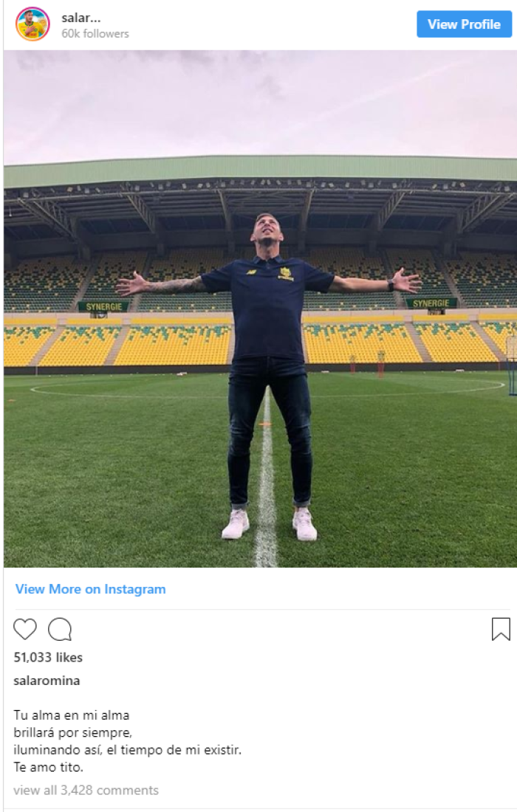Select the caption line "Tu alma en mi alma"
The height and width of the screenshot is (812, 517).
[72, 715]
